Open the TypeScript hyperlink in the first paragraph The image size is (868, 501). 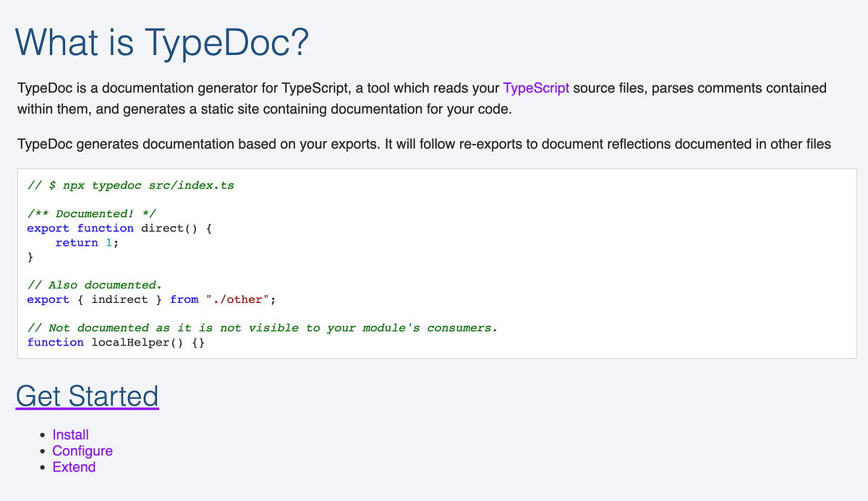click(x=537, y=87)
